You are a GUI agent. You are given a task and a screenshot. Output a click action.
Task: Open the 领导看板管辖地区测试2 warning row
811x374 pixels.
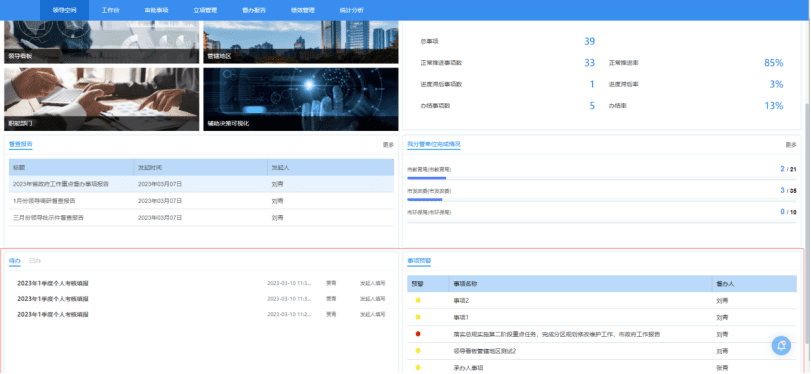602,351
